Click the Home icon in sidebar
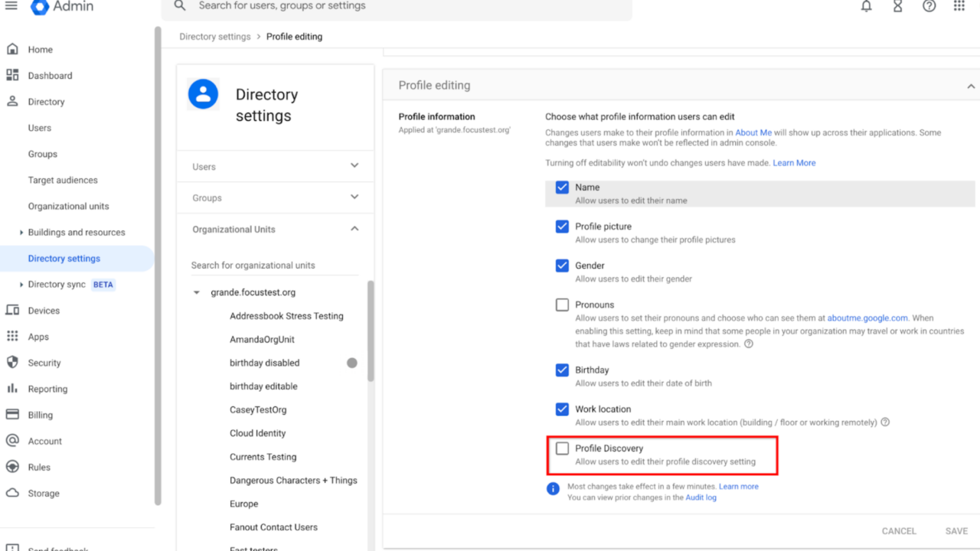The height and width of the screenshot is (551, 980). (12, 49)
